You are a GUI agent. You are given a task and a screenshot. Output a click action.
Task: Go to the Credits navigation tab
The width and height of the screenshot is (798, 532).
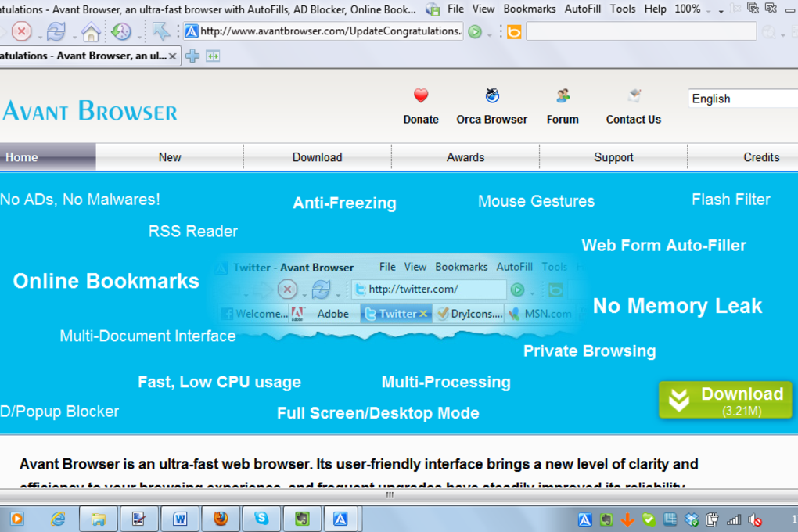pos(743,157)
